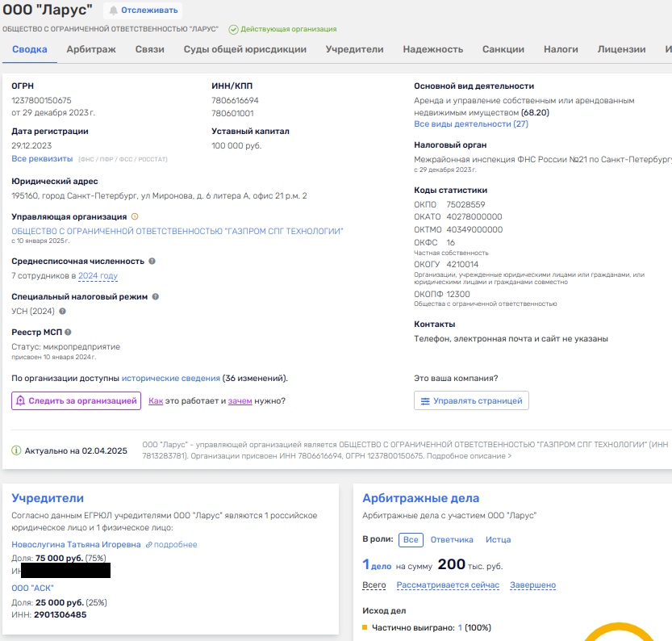Show the hint icon next to Реестр МСП
672x641 pixels.
tap(68, 332)
